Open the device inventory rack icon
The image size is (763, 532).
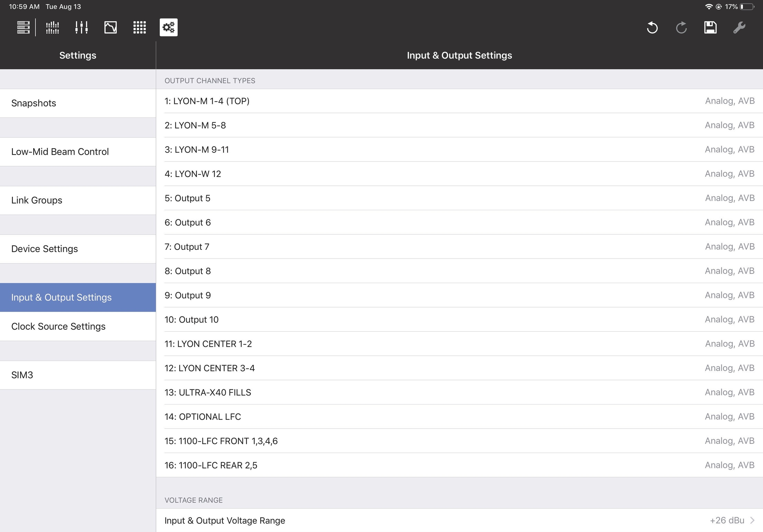(23, 27)
